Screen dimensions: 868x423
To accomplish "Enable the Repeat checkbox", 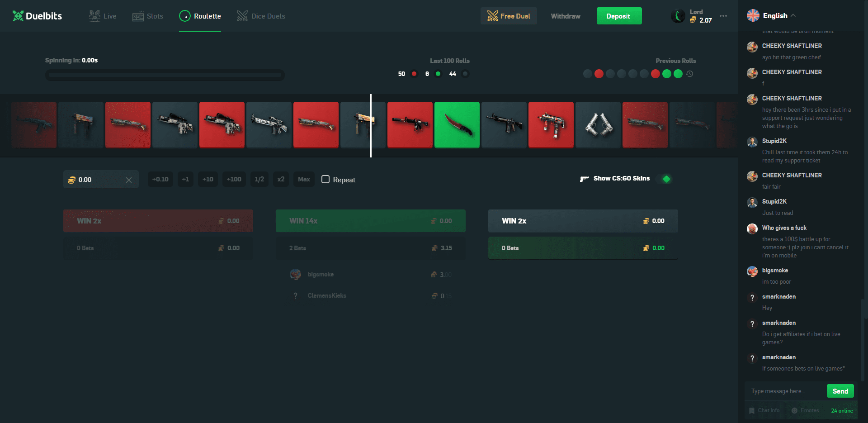I will (325, 179).
